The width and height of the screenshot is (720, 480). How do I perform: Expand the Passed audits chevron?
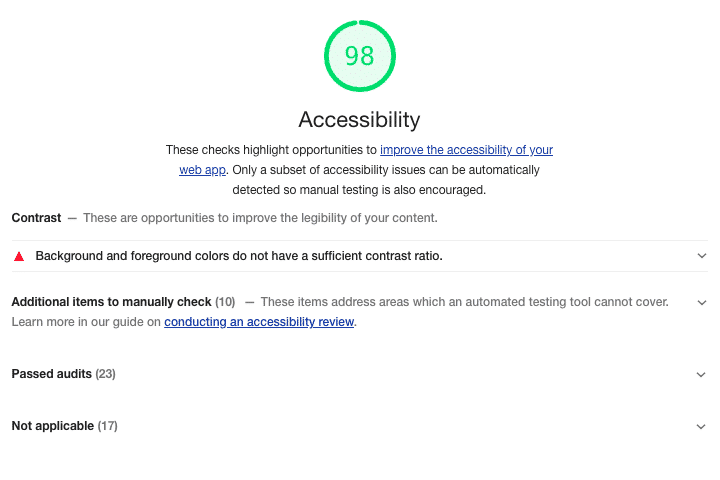pos(702,374)
